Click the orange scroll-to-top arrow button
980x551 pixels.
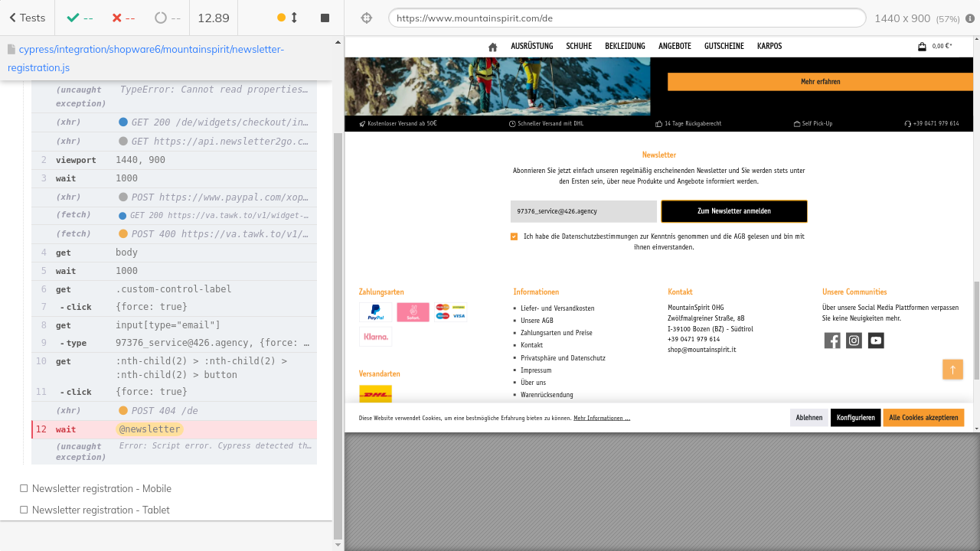pos(952,370)
